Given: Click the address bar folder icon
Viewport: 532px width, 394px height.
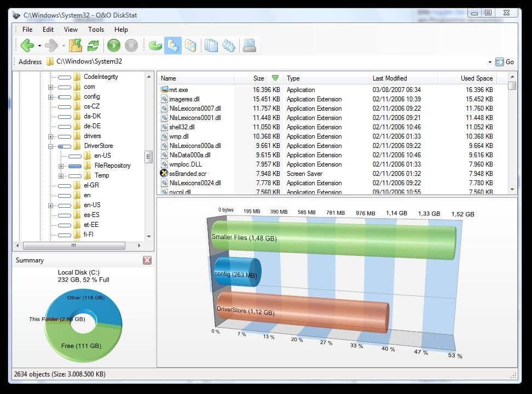Looking at the screenshot, I should (x=50, y=61).
